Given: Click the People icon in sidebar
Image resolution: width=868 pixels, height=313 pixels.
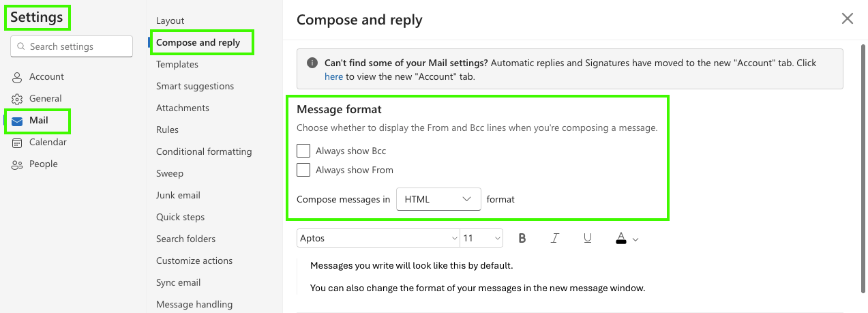Looking at the screenshot, I should click(x=17, y=164).
